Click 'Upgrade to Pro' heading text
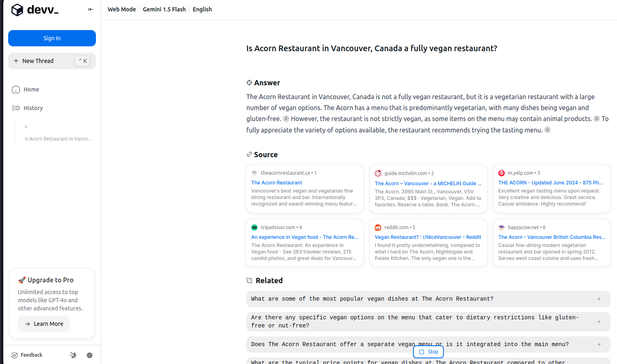The image size is (617, 364). click(x=50, y=280)
